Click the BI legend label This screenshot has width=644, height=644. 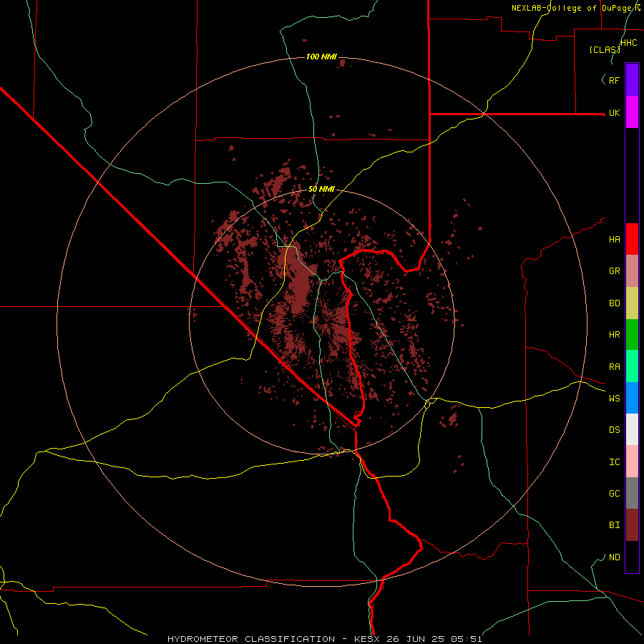pos(614,525)
